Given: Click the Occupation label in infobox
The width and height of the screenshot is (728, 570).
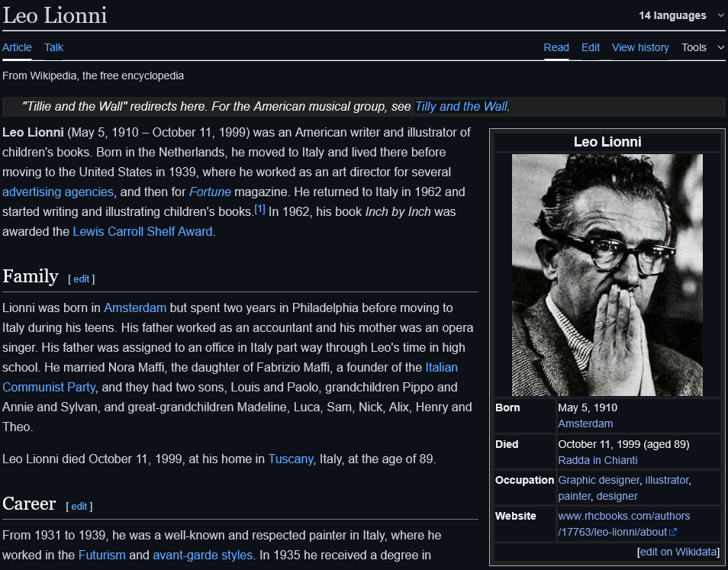Looking at the screenshot, I should [525, 480].
